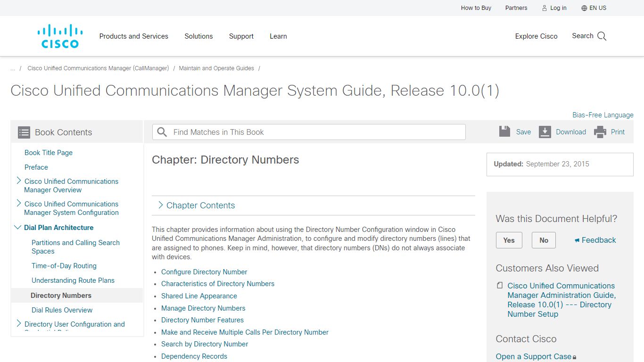The height and width of the screenshot is (362, 644).
Task: Click No for document helpful
Action: (544, 240)
